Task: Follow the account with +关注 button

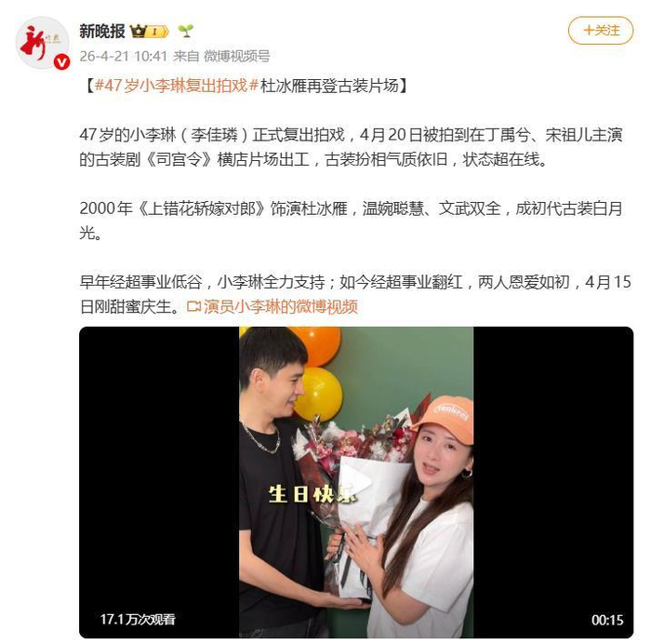Action: [x=601, y=31]
